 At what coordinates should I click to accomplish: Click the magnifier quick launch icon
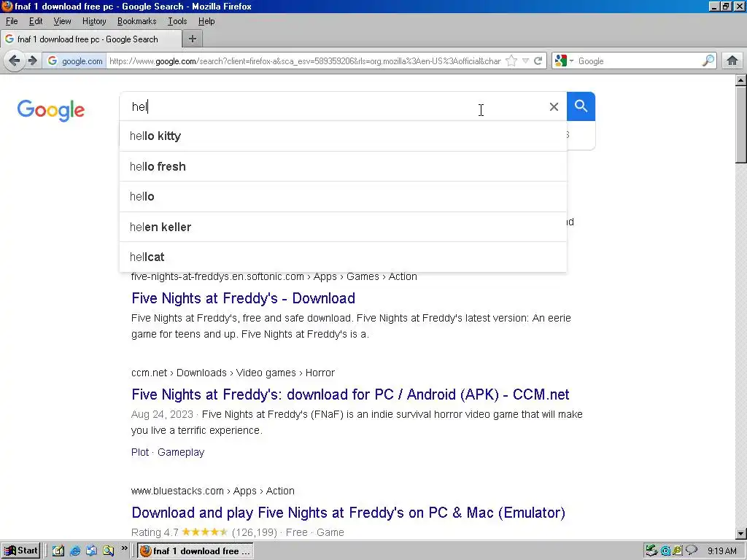(108, 551)
